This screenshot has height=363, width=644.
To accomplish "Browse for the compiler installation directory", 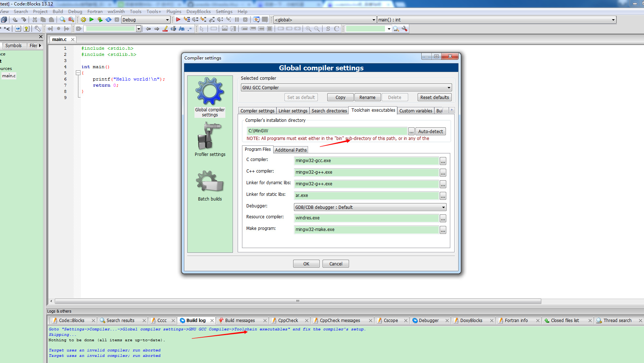I will point(411,131).
